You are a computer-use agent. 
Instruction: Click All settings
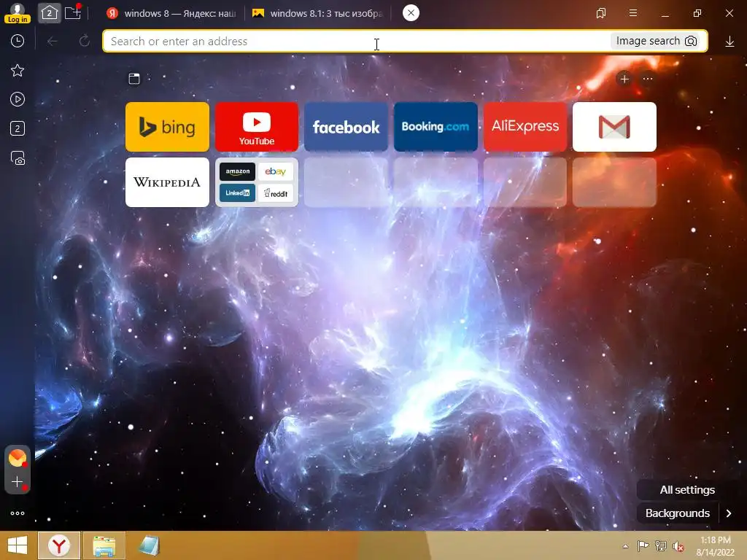pos(687,489)
